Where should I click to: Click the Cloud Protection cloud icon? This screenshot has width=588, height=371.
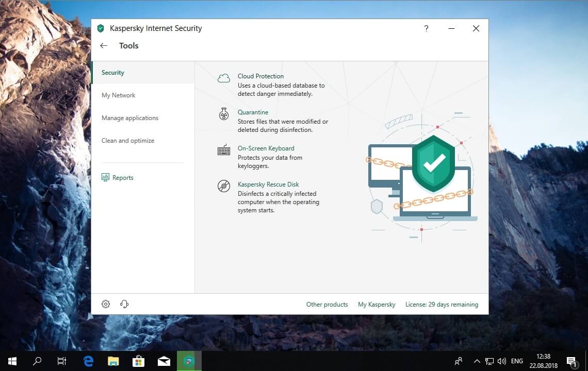tap(224, 78)
